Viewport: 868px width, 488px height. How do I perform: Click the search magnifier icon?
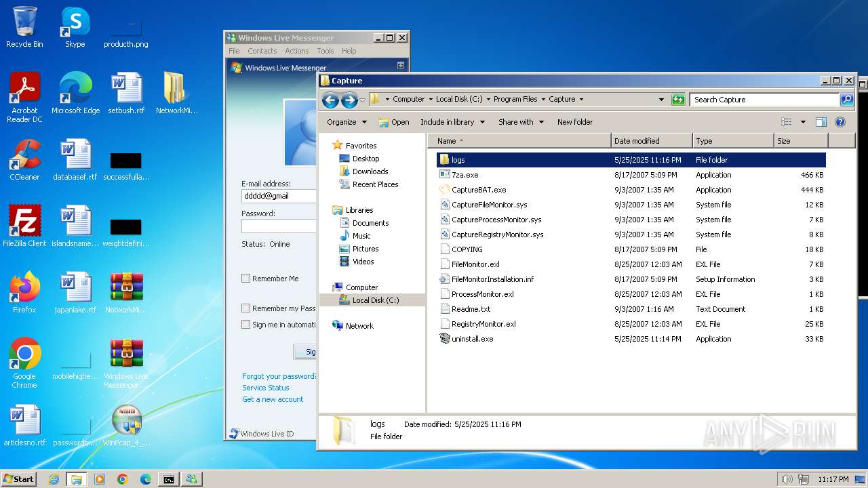pos(846,100)
